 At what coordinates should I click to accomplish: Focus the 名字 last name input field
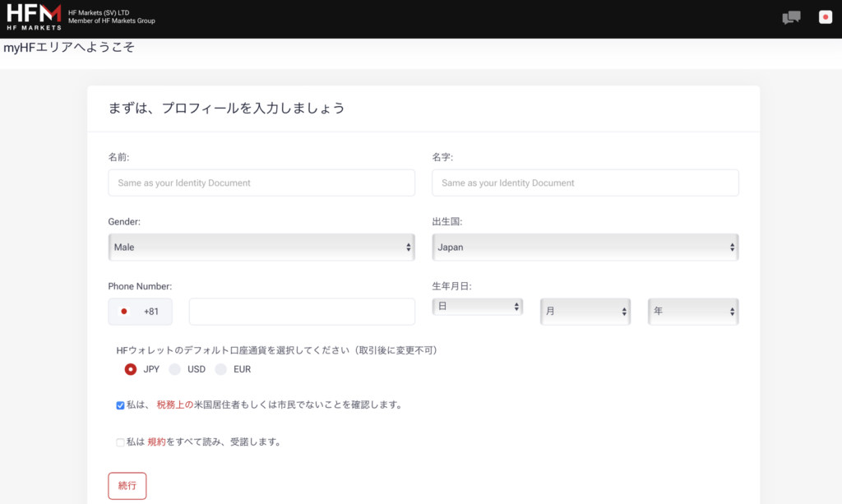[x=585, y=183]
